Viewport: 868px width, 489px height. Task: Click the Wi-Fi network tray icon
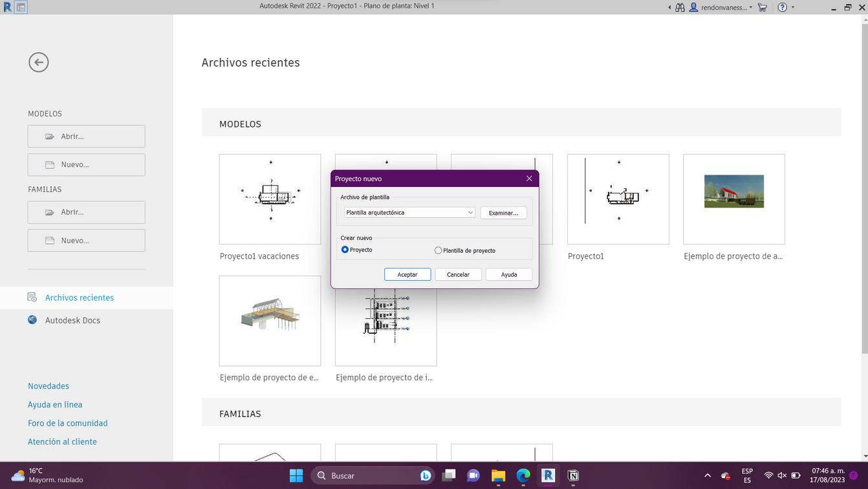768,475
